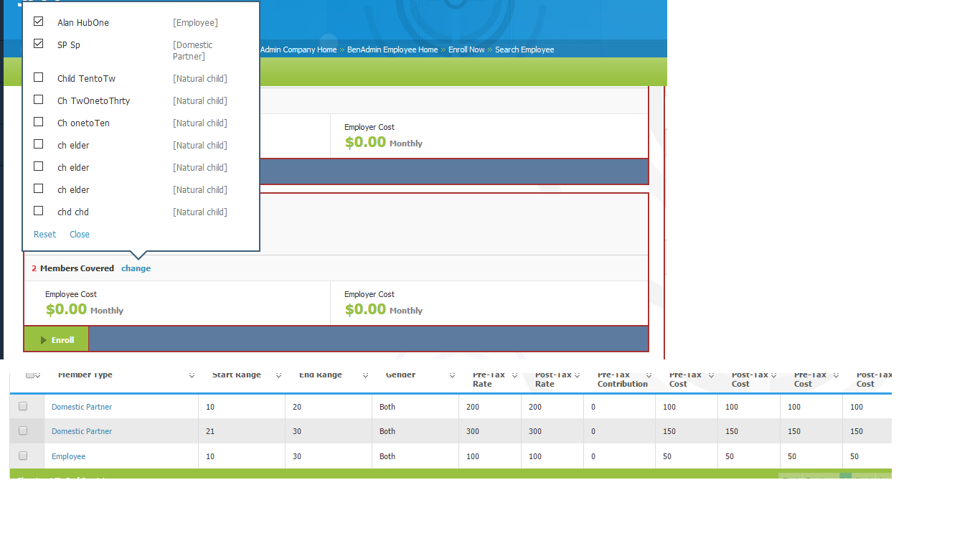This screenshot has width=980, height=551.
Task: Check the Child TentoTw member checkbox
Action: (39, 77)
